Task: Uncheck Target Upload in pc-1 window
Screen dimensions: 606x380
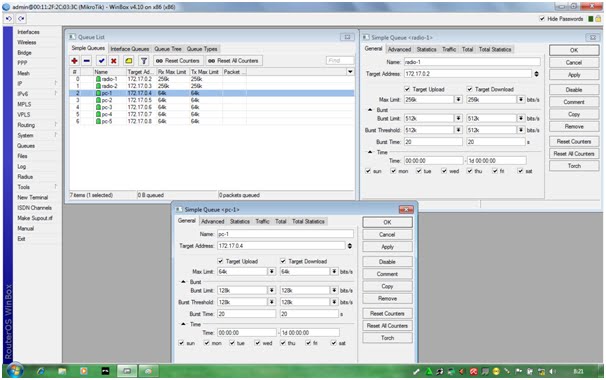Action: pyautogui.click(x=220, y=261)
